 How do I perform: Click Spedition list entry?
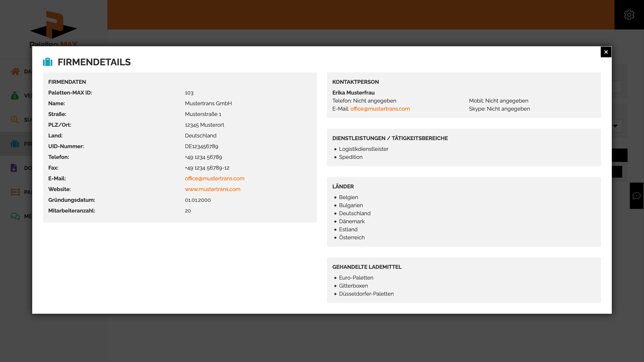[x=351, y=157]
